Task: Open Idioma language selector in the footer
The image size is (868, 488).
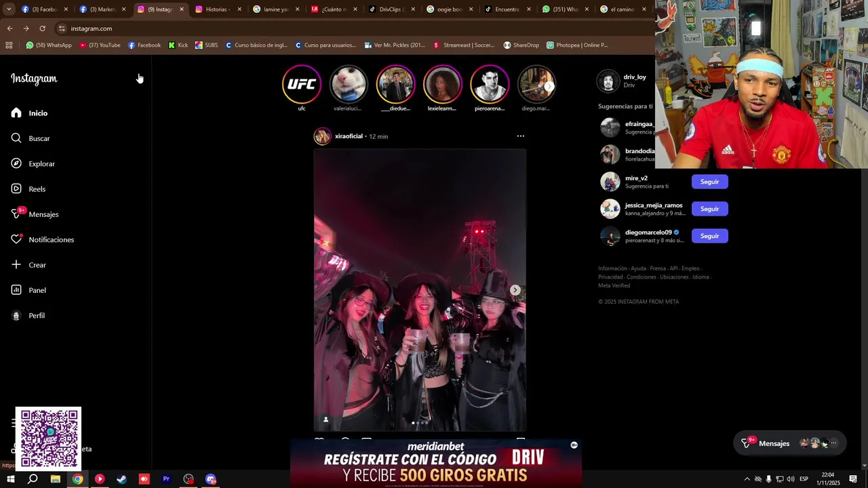Action: point(701,277)
